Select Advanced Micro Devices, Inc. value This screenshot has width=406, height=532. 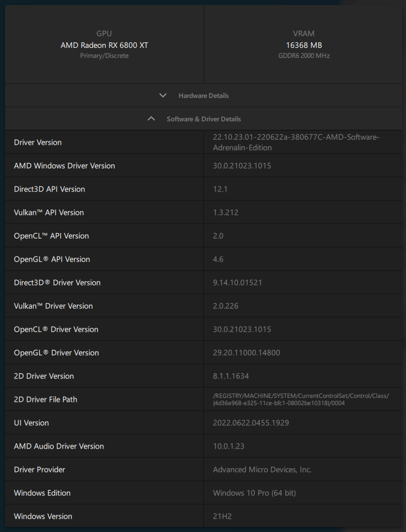pyautogui.click(x=262, y=470)
